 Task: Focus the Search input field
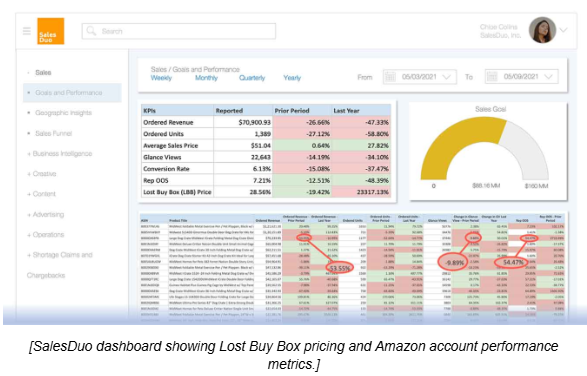pyautogui.click(x=179, y=31)
